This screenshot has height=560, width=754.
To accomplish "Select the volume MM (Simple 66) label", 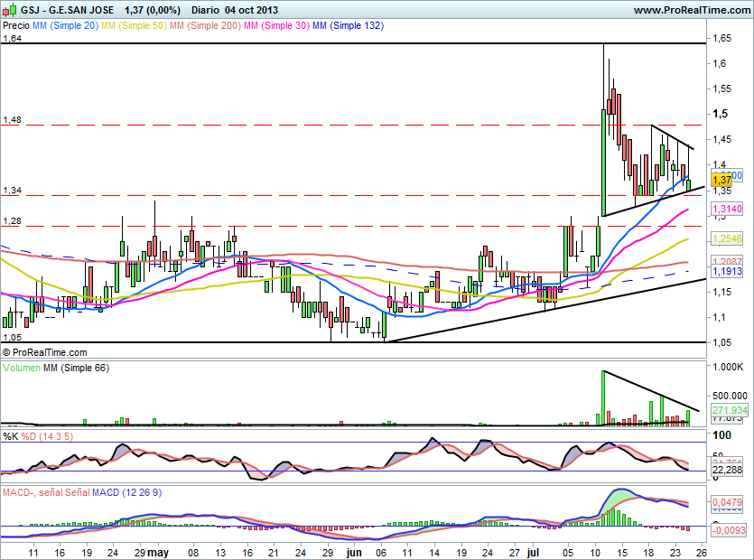I will coord(77,368).
